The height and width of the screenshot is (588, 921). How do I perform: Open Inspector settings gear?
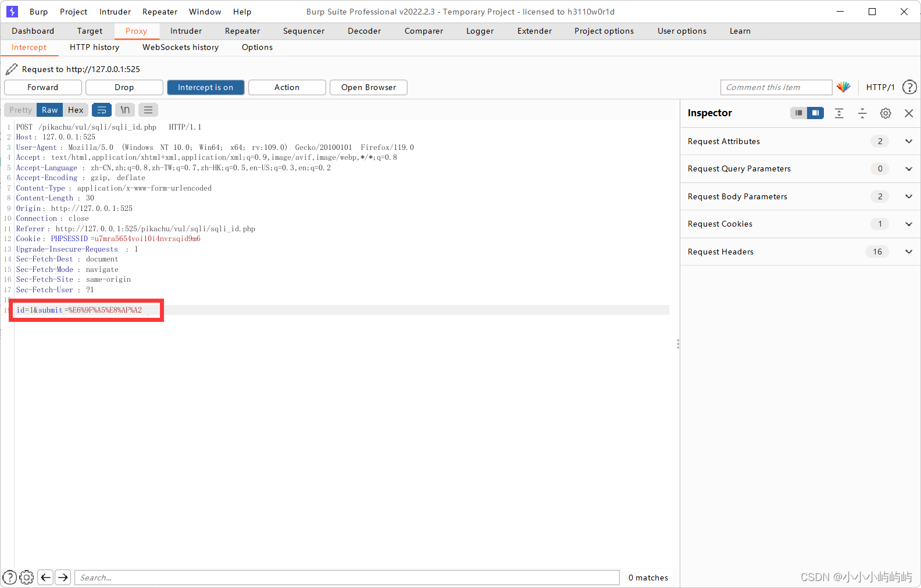(x=886, y=113)
